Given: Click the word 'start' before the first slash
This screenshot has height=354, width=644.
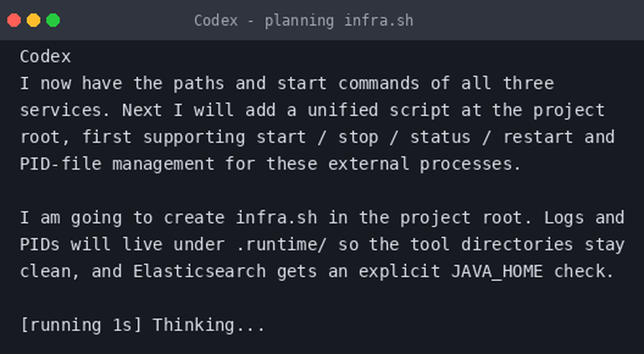Looking at the screenshot, I should pyautogui.click(x=281, y=137).
